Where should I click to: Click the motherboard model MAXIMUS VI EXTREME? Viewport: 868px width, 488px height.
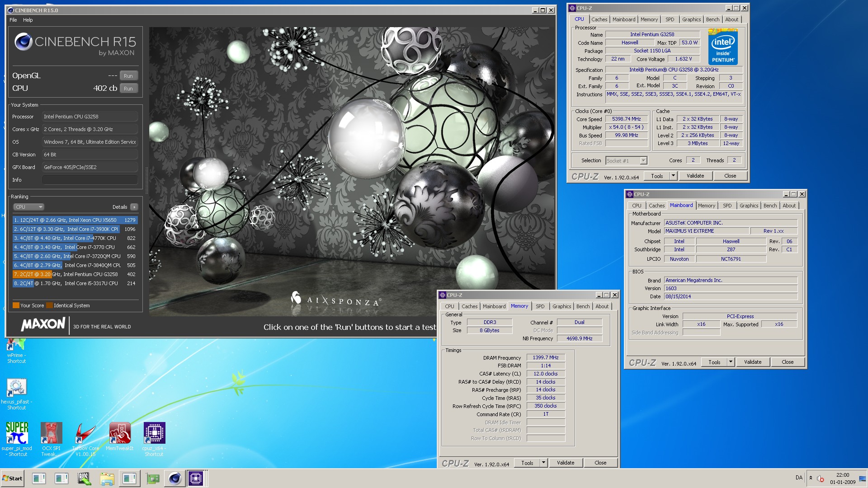(x=706, y=231)
